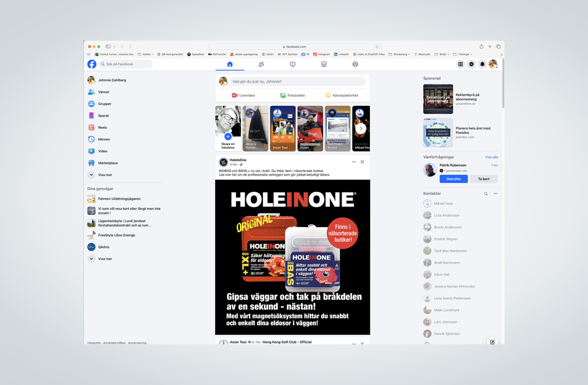
Task: Hide the HoleInOne post with X
Action: tap(362, 162)
